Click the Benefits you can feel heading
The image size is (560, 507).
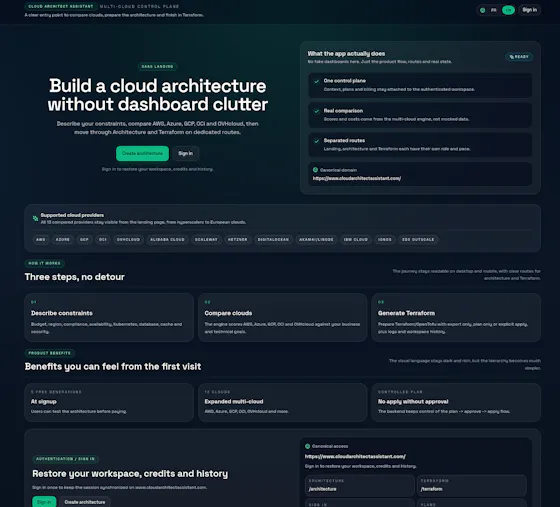tap(113, 367)
